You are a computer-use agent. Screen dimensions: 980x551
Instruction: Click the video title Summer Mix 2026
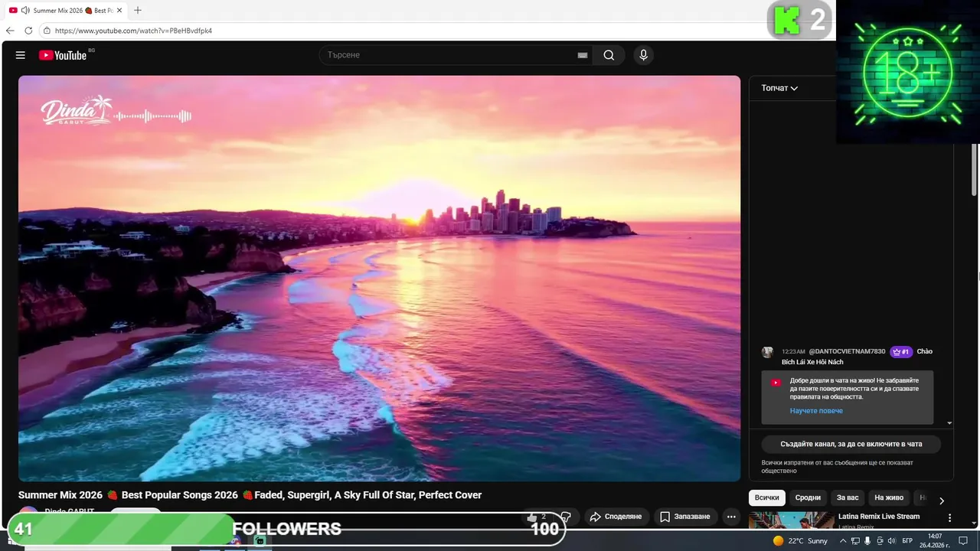[250, 495]
